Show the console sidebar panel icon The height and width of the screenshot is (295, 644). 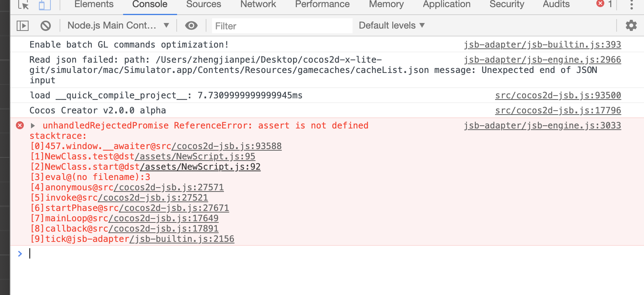click(x=23, y=26)
